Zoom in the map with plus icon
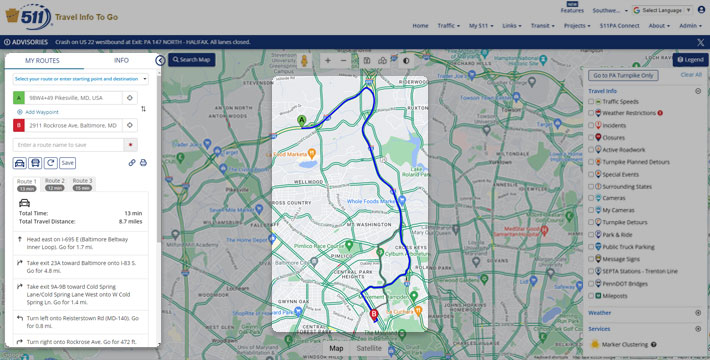This screenshot has width=710, height=360. click(x=328, y=60)
